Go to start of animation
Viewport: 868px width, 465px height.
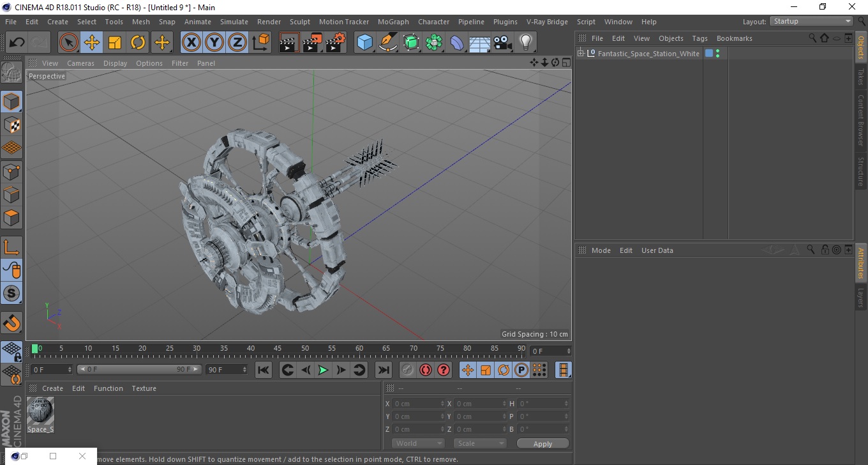click(x=264, y=370)
